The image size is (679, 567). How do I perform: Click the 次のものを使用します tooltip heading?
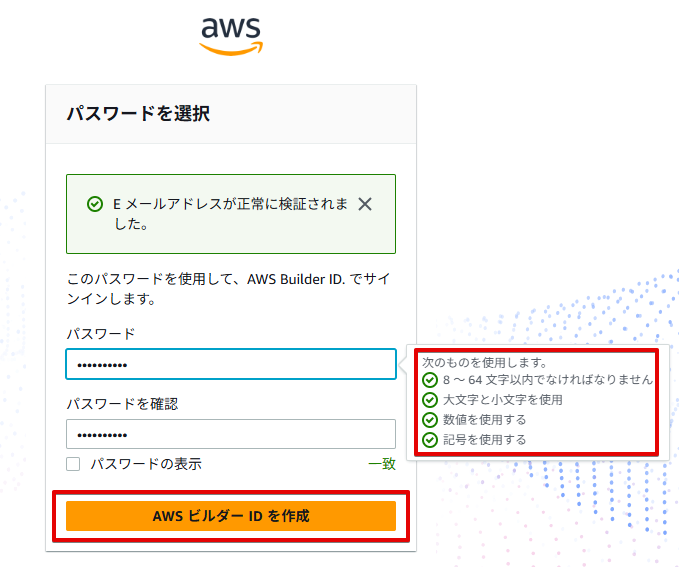click(x=484, y=361)
